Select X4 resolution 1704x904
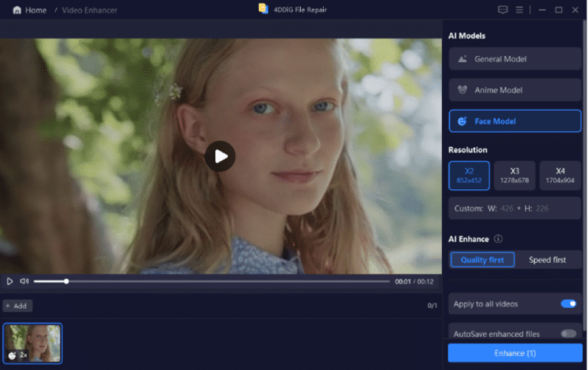The width and height of the screenshot is (588, 370). pos(560,175)
